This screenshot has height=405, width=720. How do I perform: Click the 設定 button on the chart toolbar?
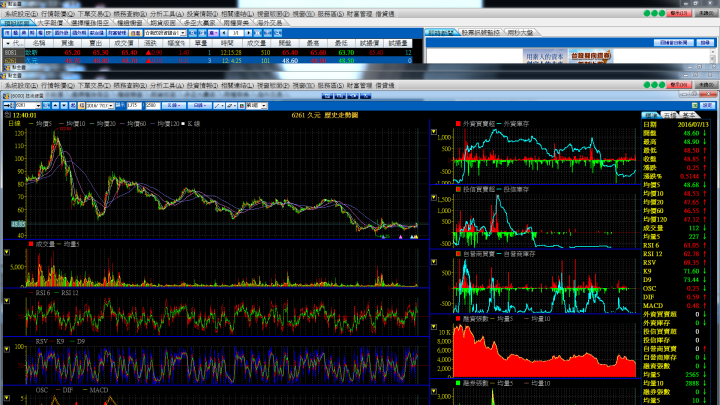point(707,106)
